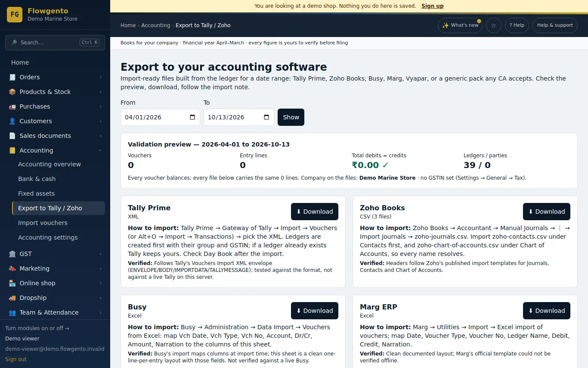The image size is (588, 368).
Task: Click the Show button for date range
Action: 291,117
